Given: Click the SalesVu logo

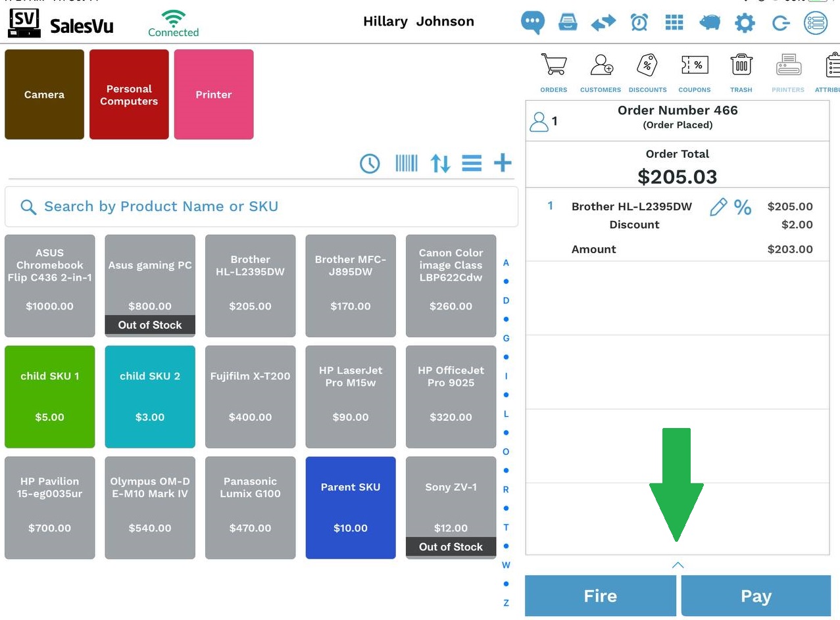Looking at the screenshot, I should point(61,24).
